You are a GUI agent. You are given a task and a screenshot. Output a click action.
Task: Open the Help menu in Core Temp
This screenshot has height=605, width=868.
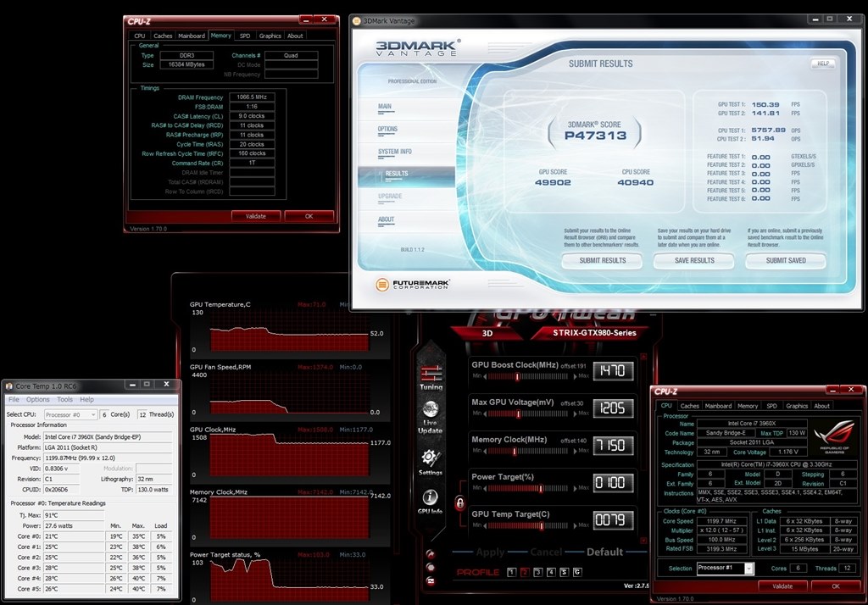(87, 400)
